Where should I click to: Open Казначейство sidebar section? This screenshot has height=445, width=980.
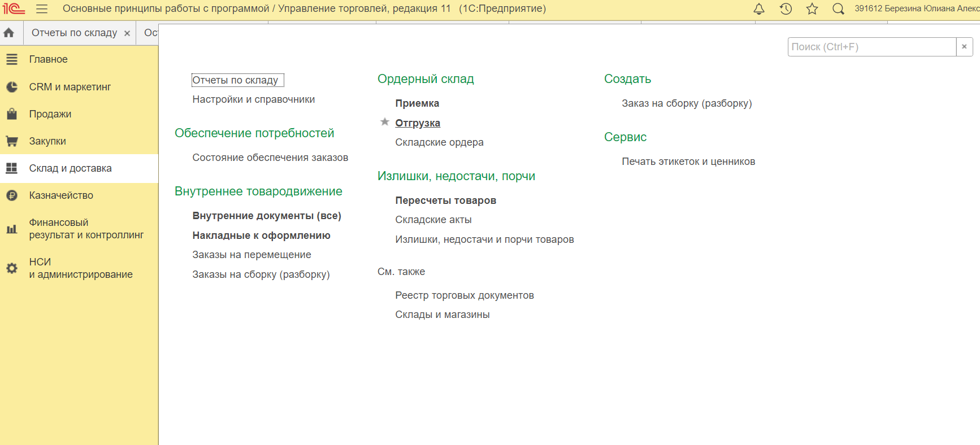click(x=61, y=195)
